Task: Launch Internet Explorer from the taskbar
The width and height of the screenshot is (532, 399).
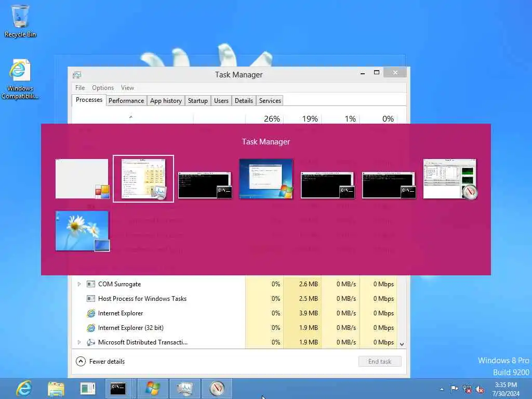Action: point(24,389)
